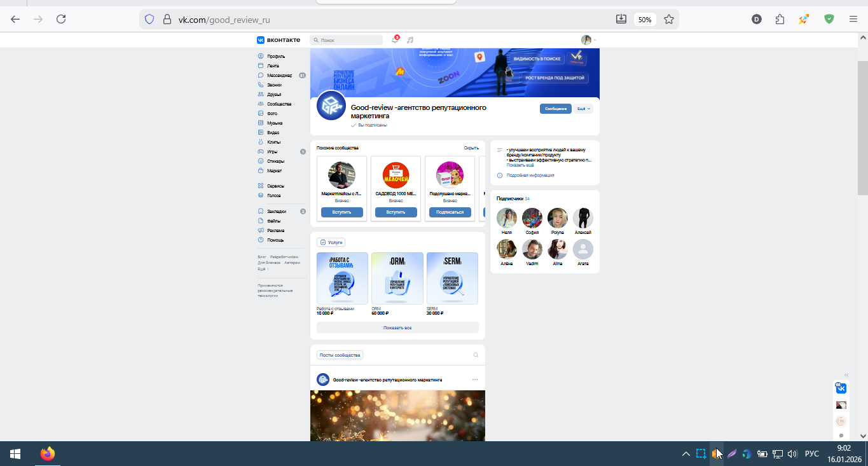Image resolution: width=868 pixels, height=466 pixels.
Task: Click the Звонки phone icon
Action: pos(261,85)
